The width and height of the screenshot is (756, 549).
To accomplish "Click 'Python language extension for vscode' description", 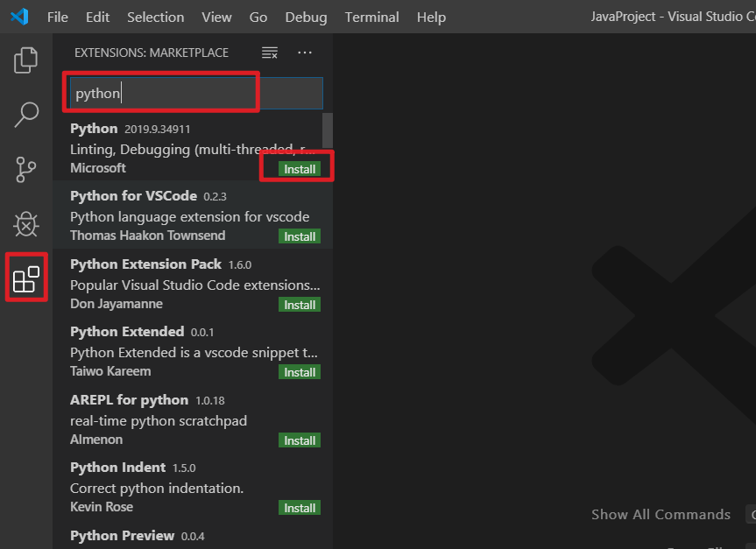I will point(189,217).
